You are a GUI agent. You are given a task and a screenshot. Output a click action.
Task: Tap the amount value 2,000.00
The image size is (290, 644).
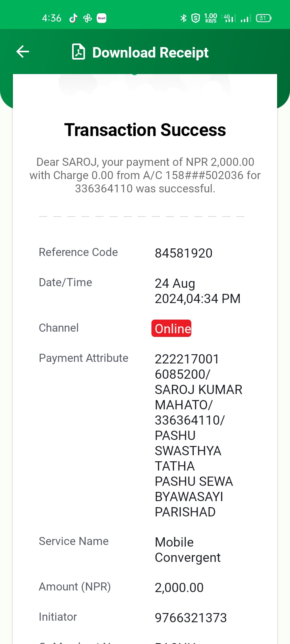click(x=179, y=588)
